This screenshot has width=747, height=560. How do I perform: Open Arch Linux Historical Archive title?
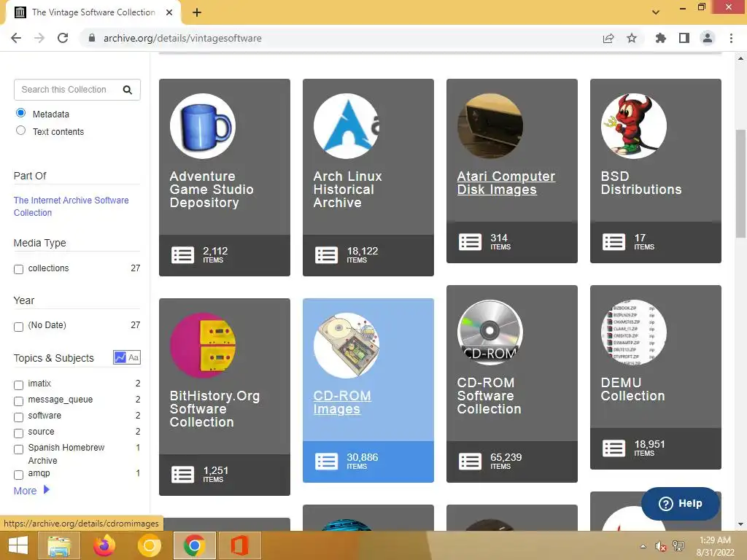[348, 189]
